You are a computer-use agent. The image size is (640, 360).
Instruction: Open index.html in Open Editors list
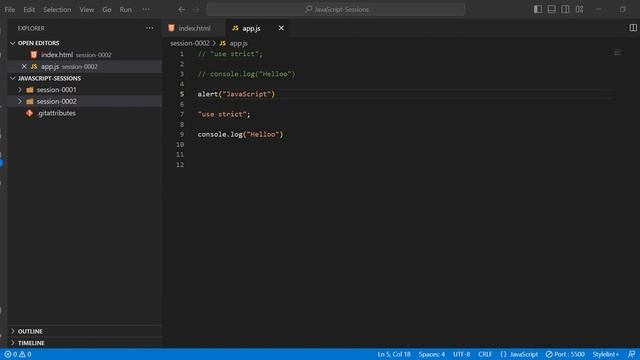point(85,55)
